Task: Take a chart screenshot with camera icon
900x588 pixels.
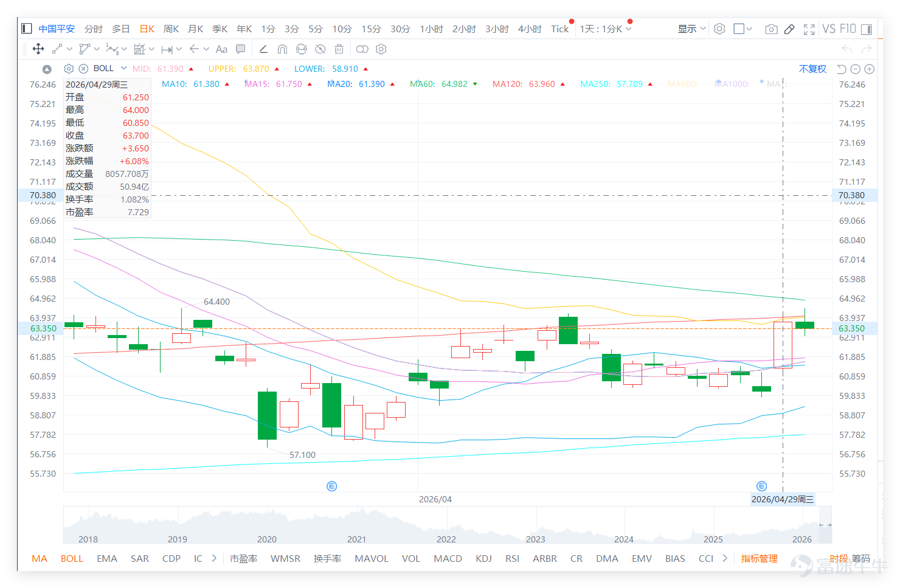Action: [x=771, y=29]
